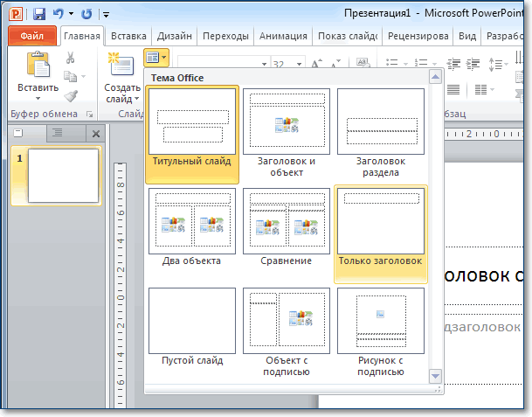Choose the Только заголовок layout

point(381,233)
